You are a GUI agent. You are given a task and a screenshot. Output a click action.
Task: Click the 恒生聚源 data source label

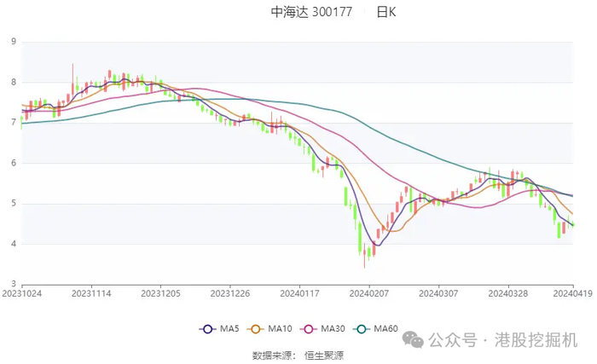coord(325,355)
